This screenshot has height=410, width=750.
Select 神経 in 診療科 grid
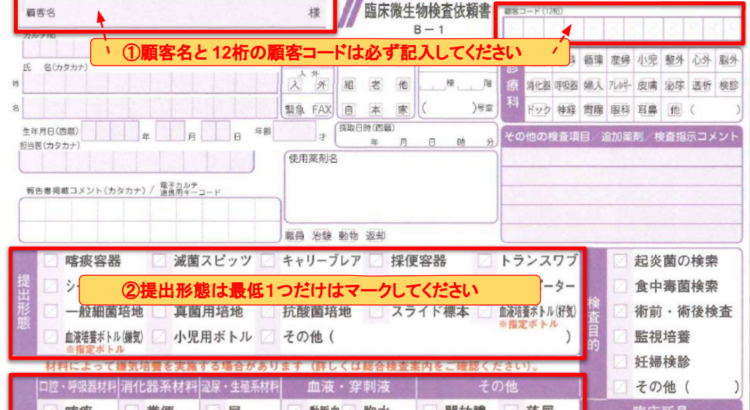pos(566,110)
